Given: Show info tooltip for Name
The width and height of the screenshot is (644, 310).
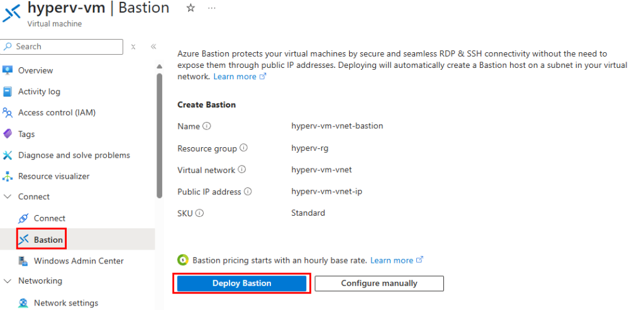Looking at the screenshot, I should [206, 126].
